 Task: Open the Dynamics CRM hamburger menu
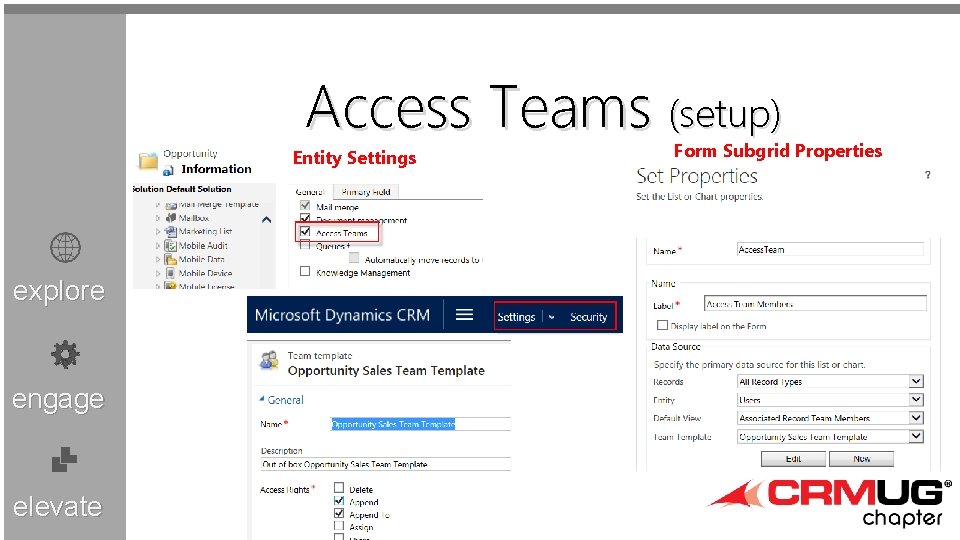click(x=465, y=315)
